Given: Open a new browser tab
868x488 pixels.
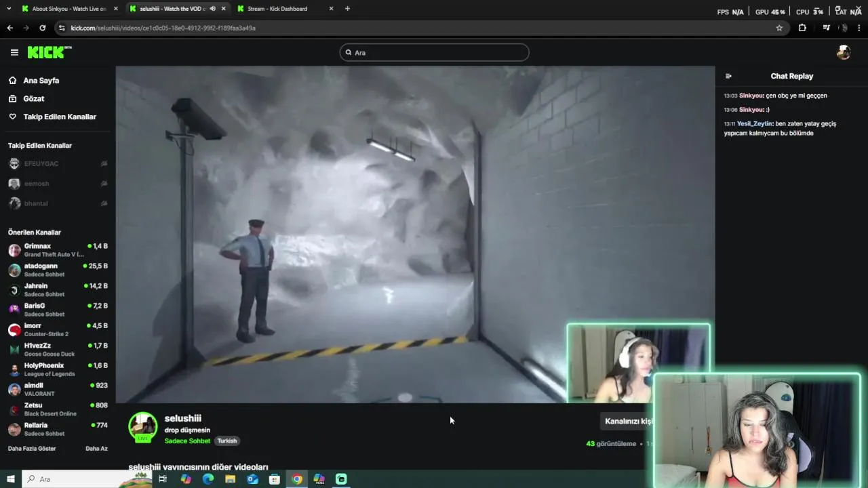Looking at the screenshot, I should click(x=347, y=9).
